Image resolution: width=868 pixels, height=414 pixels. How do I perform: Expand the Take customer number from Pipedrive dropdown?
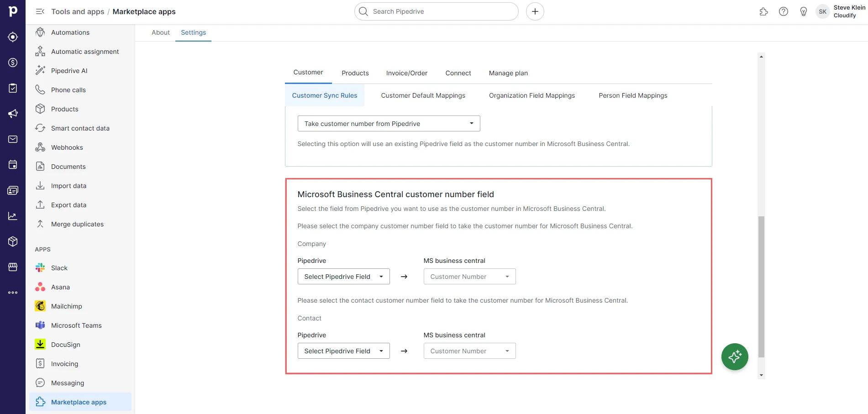click(389, 124)
